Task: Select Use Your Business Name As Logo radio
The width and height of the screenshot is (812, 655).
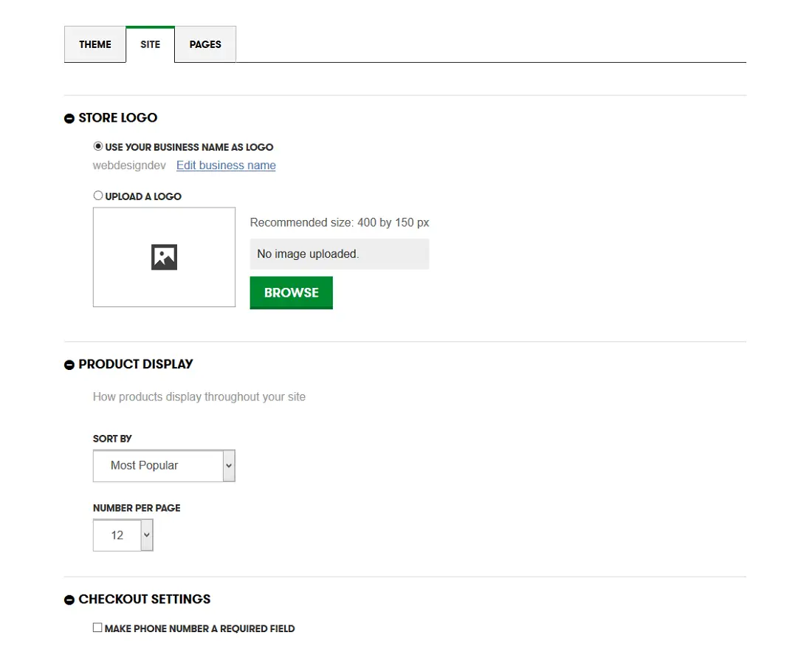Action: pos(98,146)
